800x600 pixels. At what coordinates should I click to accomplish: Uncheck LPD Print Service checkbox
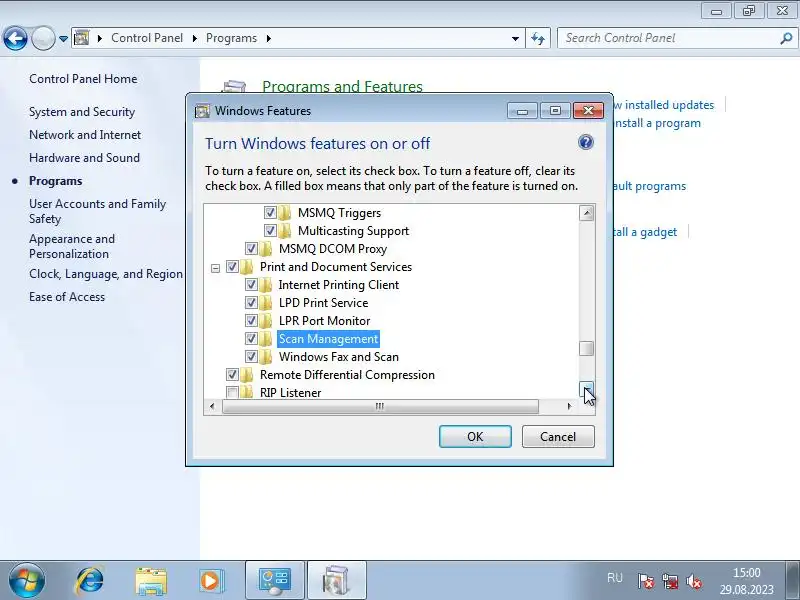tap(251, 303)
